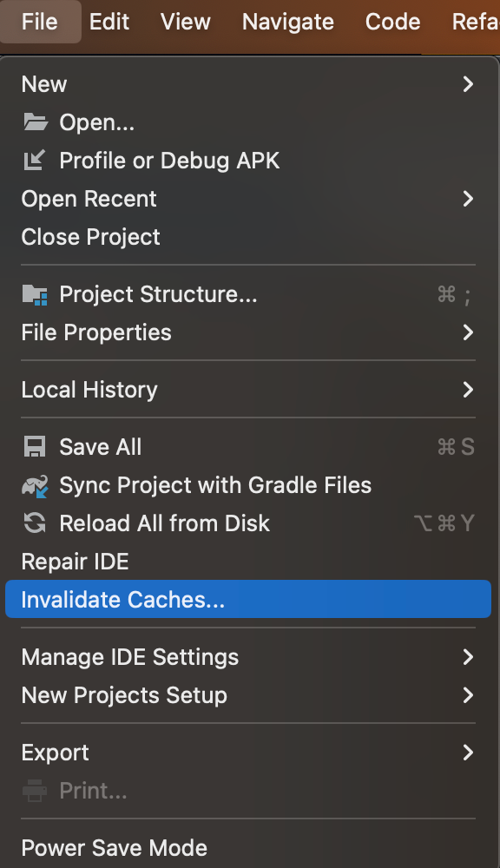This screenshot has height=868, width=500.
Task: Expand the Local History submenu chevron
Action: coord(468,390)
